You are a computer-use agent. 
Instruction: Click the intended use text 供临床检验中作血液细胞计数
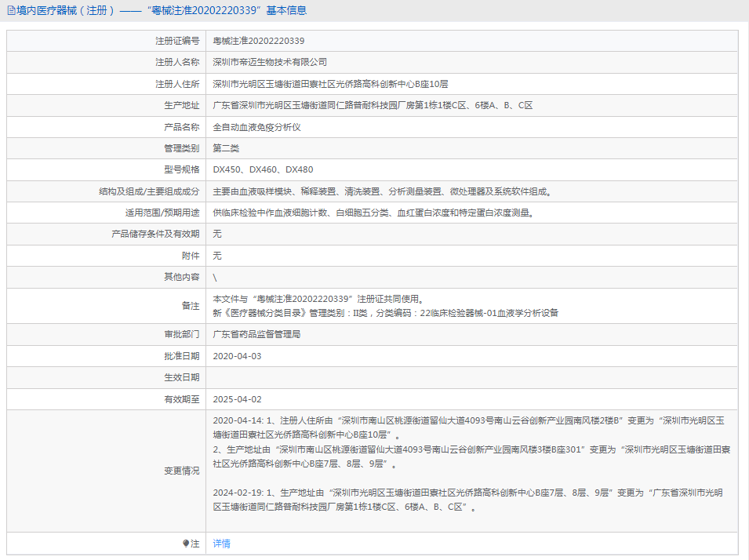click(x=375, y=213)
